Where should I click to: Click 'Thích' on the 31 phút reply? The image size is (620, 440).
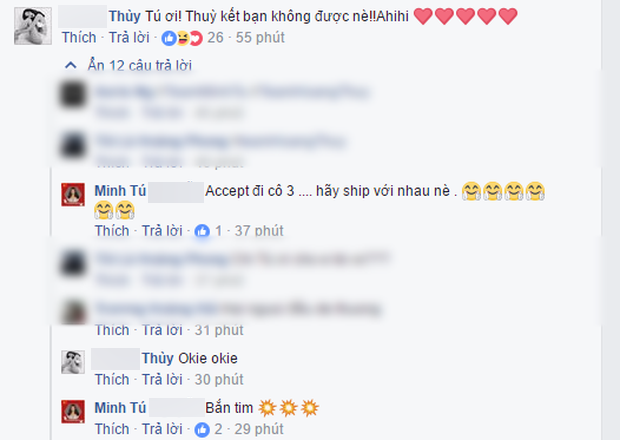tap(112, 330)
